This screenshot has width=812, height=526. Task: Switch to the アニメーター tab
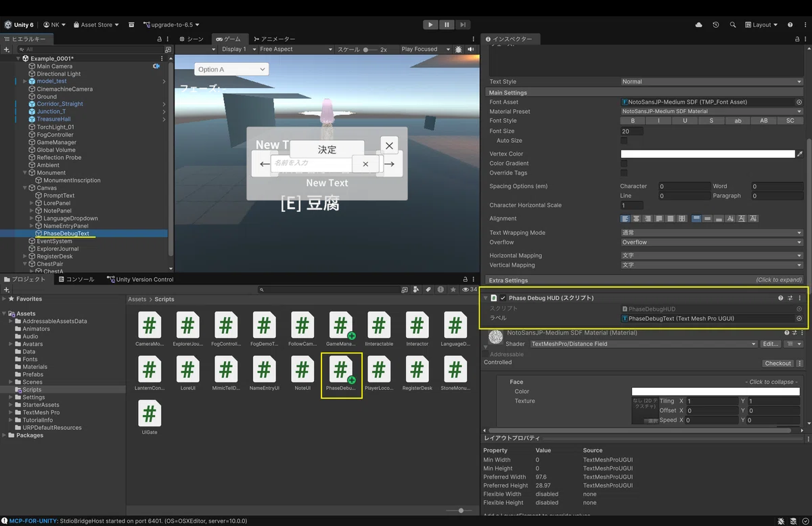pyautogui.click(x=273, y=39)
